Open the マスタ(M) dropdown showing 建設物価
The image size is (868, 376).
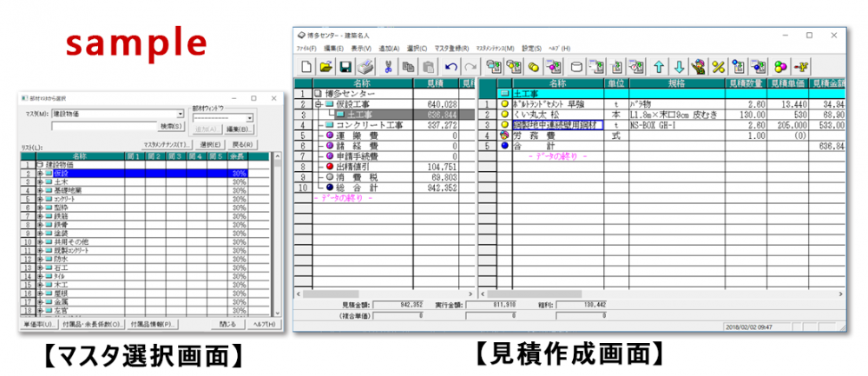coord(180,114)
